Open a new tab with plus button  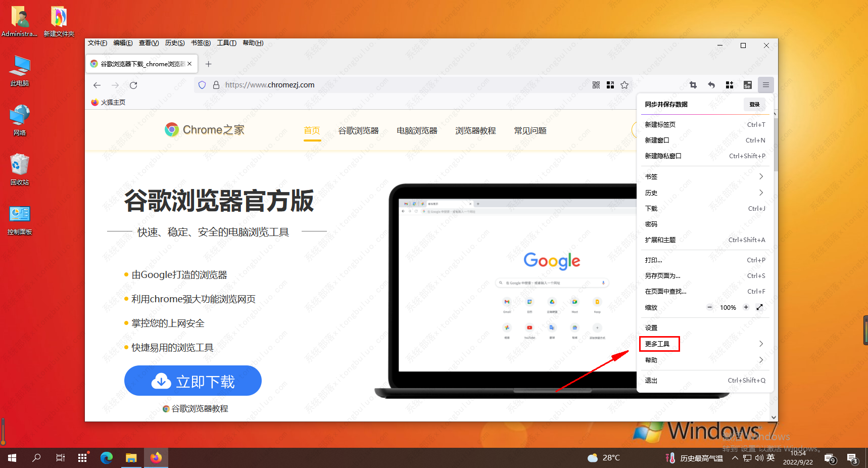208,64
